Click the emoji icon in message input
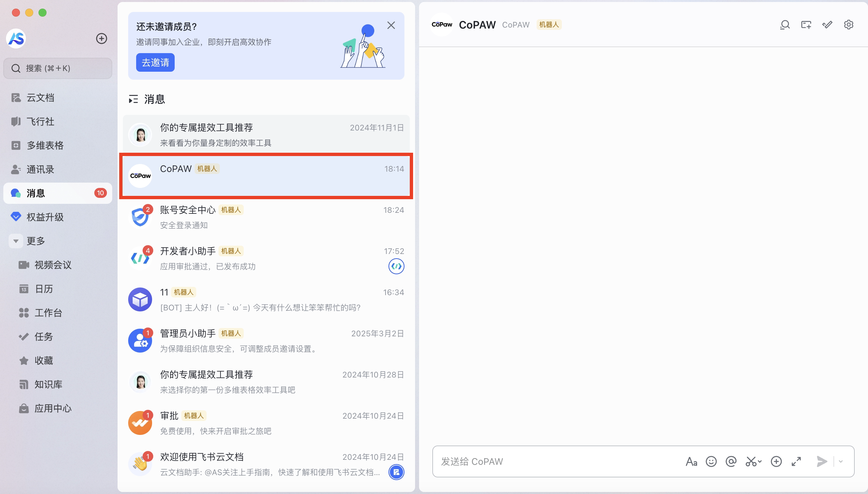The image size is (868, 494). click(x=711, y=461)
